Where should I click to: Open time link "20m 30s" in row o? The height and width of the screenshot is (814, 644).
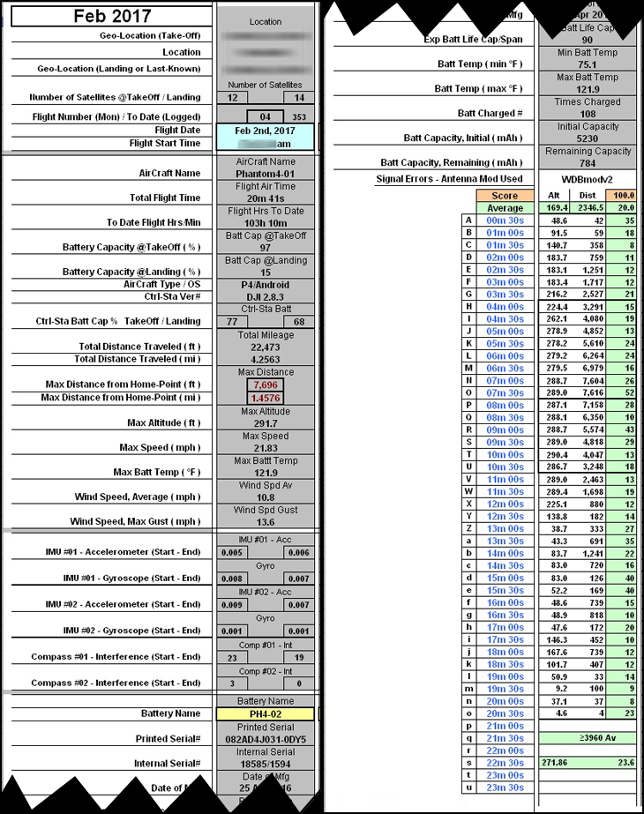click(x=505, y=713)
